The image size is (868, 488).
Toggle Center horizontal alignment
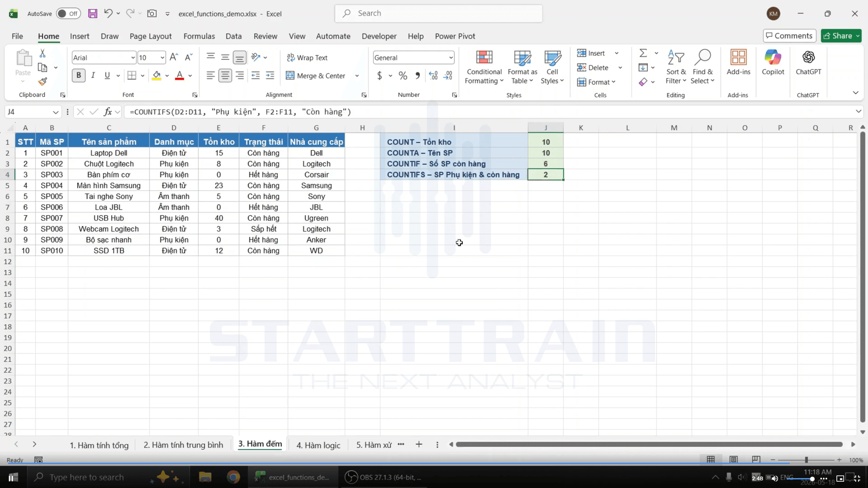225,76
